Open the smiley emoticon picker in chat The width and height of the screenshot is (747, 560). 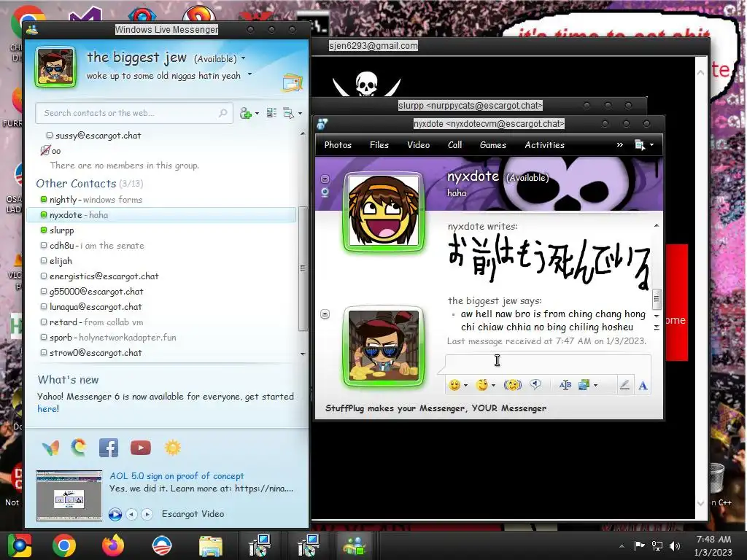tap(454, 385)
